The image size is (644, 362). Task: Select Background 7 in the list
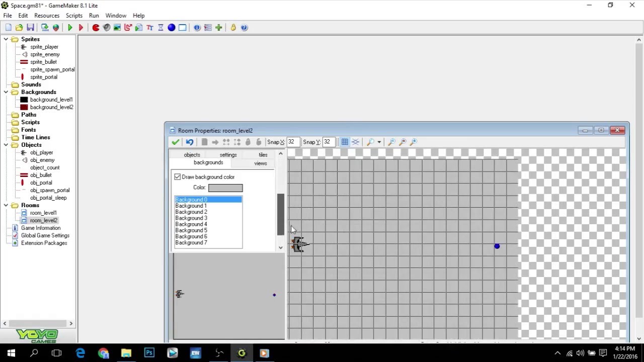pyautogui.click(x=208, y=243)
